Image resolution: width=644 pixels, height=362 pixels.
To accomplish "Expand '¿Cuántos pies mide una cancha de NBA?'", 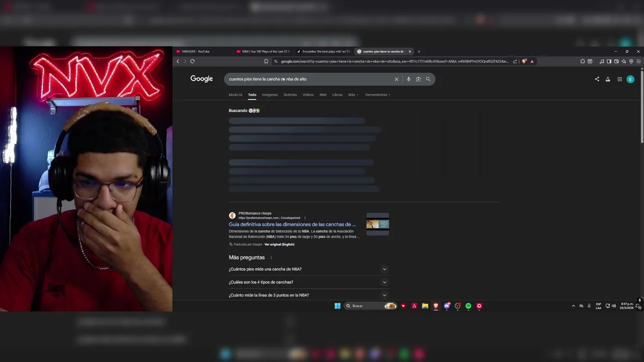I will (x=308, y=269).
